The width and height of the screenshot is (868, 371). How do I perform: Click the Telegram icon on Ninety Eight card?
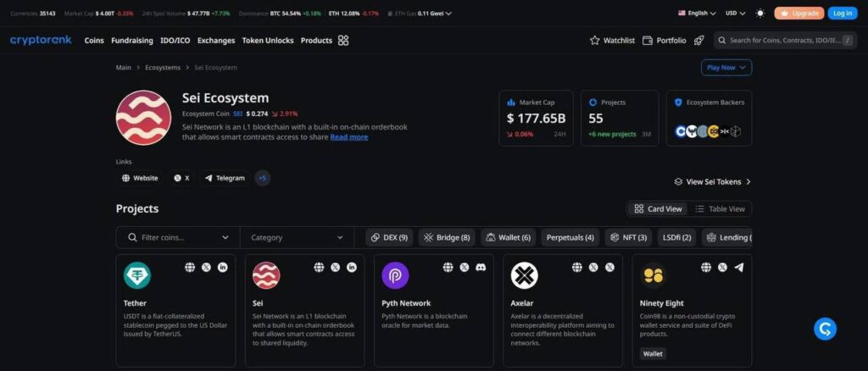pos(738,267)
